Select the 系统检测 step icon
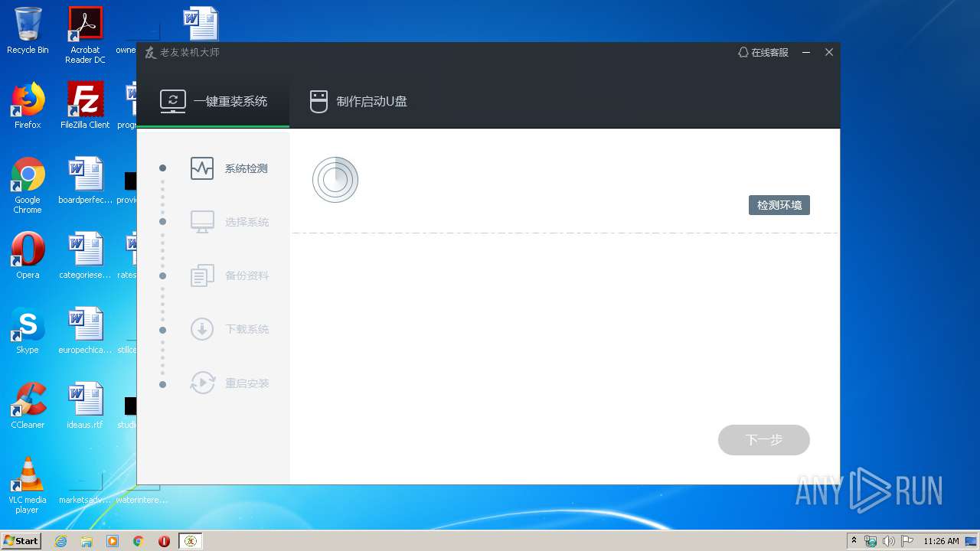The width and height of the screenshot is (980, 551). coord(202,168)
